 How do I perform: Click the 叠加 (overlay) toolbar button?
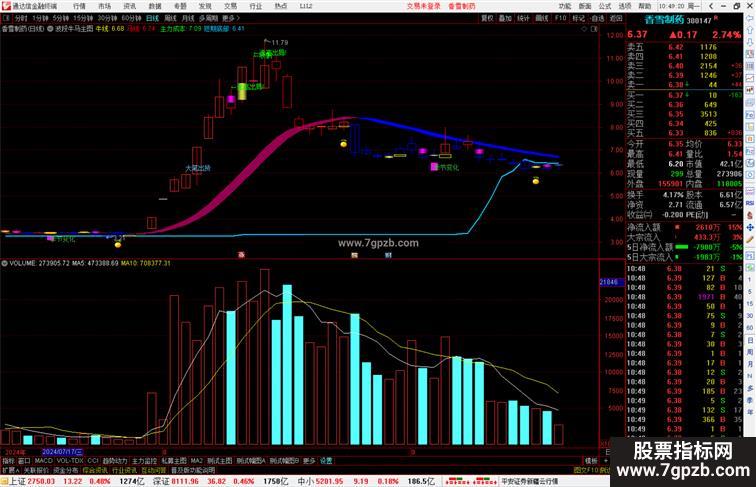(x=505, y=18)
